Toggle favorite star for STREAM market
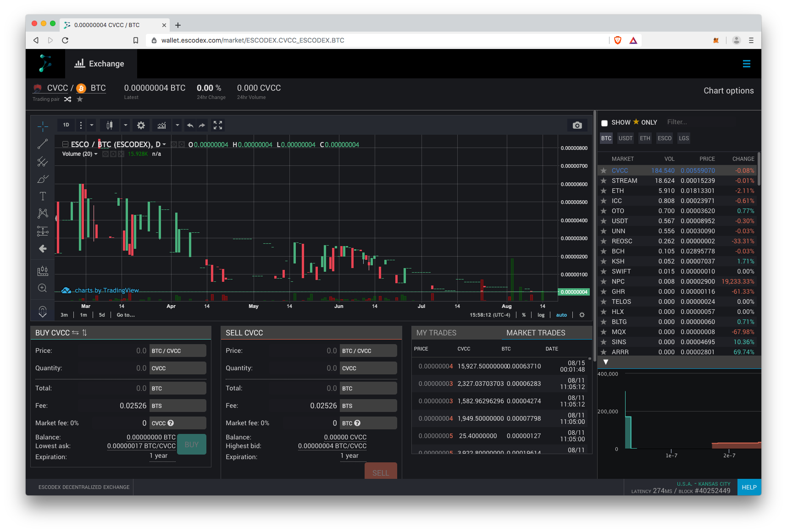The height and width of the screenshot is (532, 787). pyautogui.click(x=604, y=181)
